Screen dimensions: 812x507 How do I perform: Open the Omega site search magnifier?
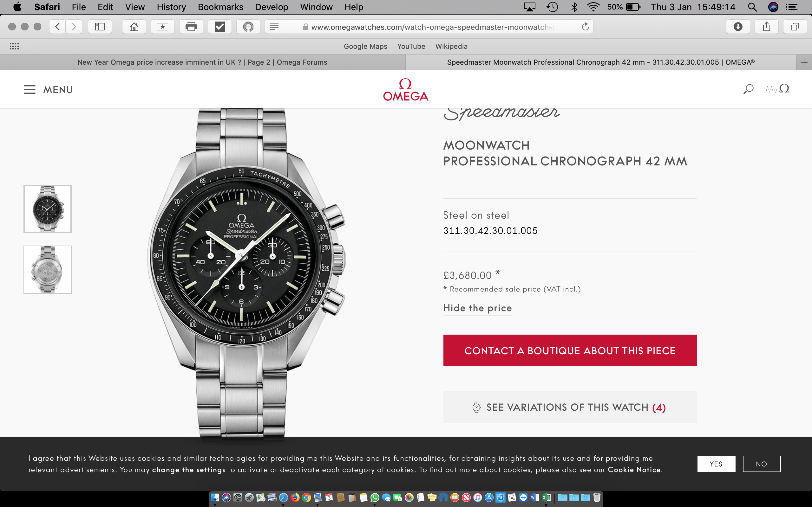pyautogui.click(x=748, y=89)
